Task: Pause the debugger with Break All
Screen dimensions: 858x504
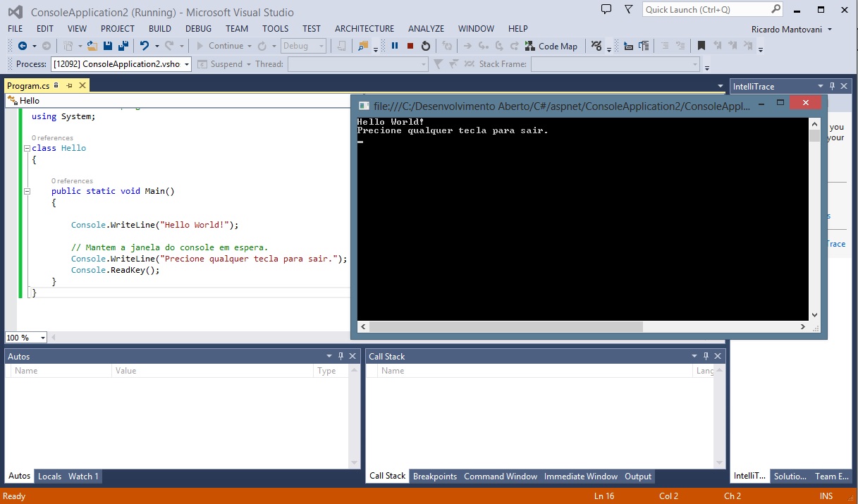Action: pyautogui.click(x=395, y=46)
